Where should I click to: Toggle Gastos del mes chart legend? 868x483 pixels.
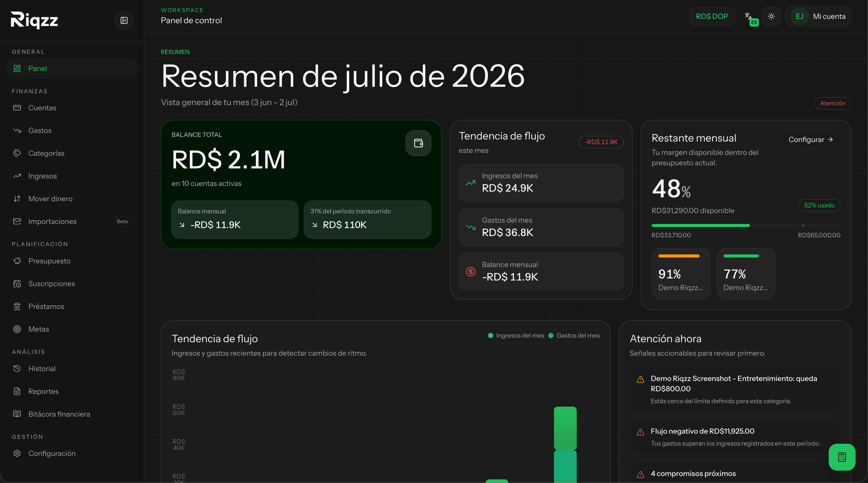(574, 336)
